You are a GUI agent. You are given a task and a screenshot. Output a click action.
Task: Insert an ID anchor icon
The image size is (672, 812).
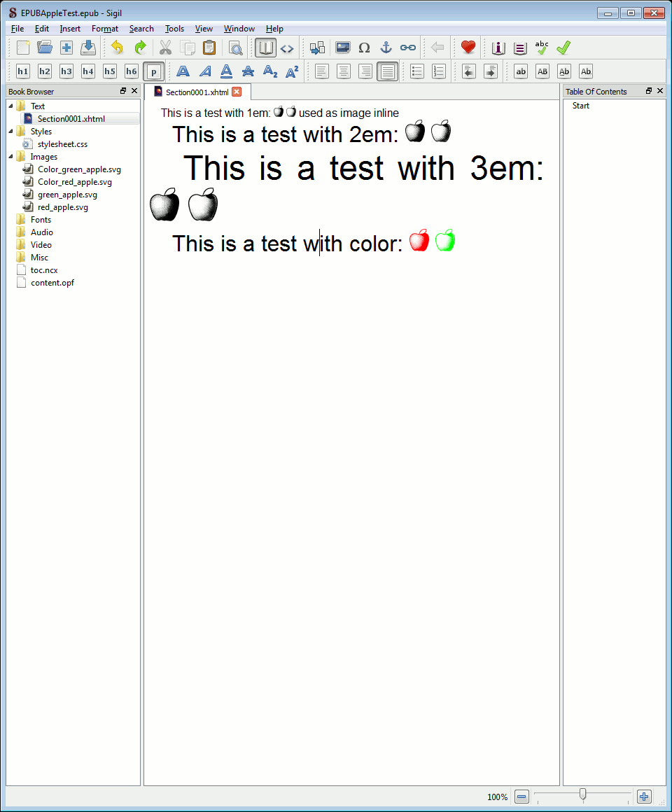[386, 48]
